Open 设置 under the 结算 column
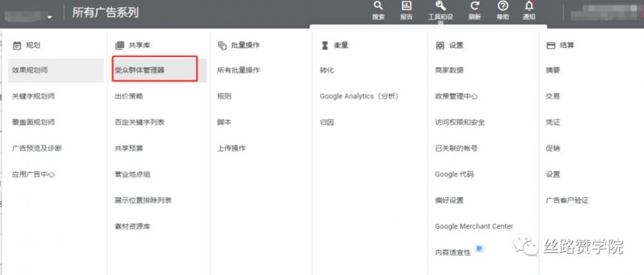644x275 pixels. click(553, 175)
